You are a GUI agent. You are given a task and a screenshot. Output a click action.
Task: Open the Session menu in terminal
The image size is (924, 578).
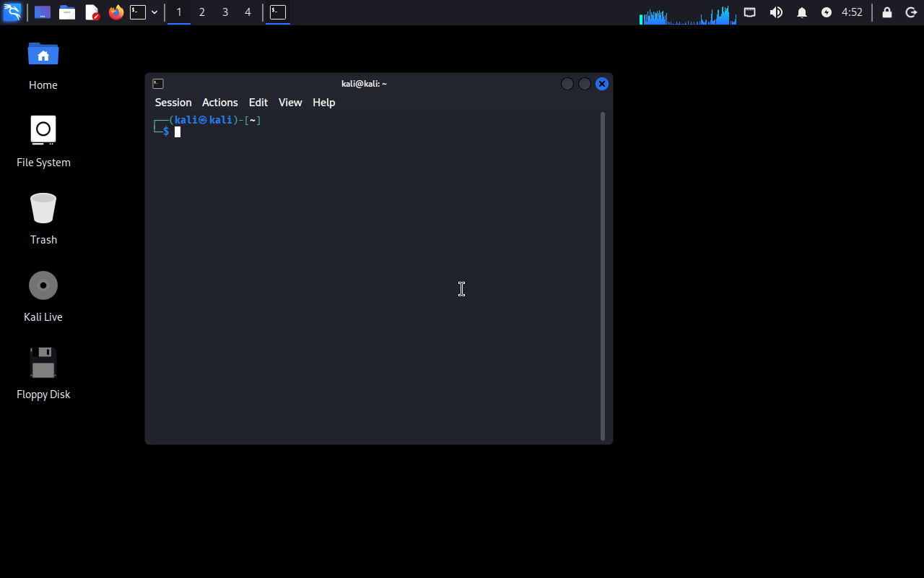pos(173,103)
